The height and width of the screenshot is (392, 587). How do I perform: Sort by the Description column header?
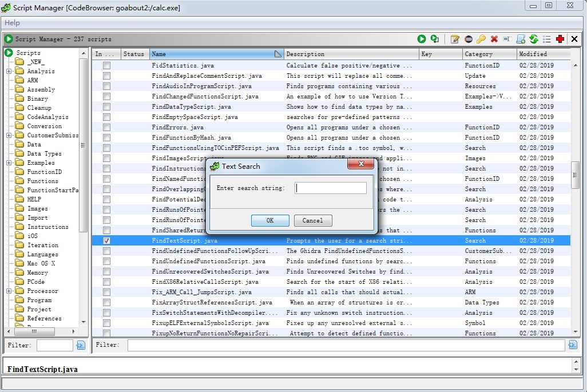[351, 54]
